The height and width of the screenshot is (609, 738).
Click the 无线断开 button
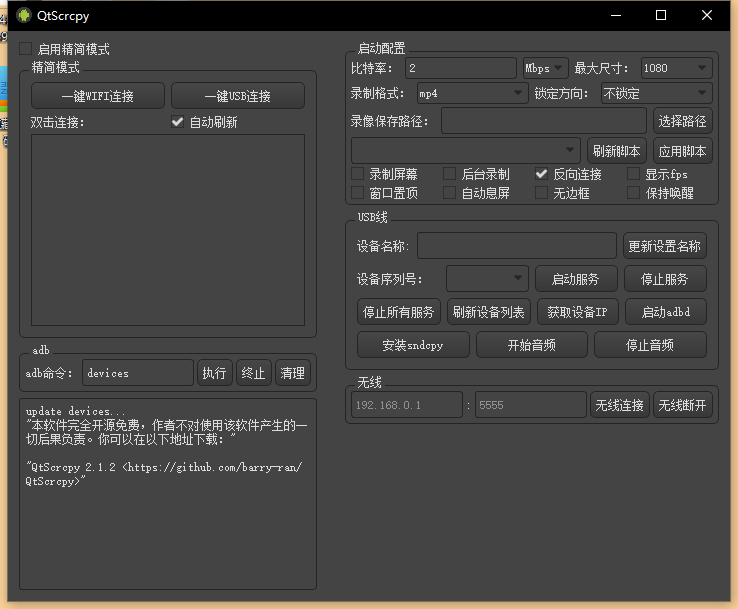tap(682, 405)
